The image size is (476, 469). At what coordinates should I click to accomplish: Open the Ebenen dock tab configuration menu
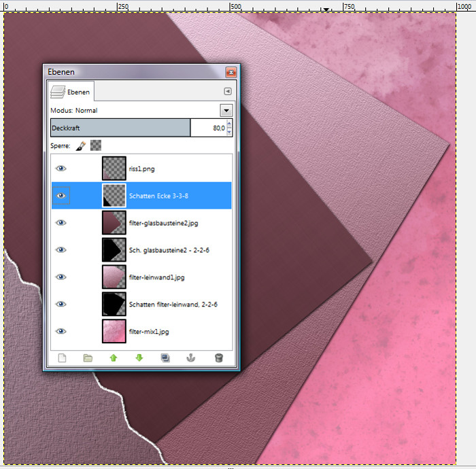(x=228, y=91)
